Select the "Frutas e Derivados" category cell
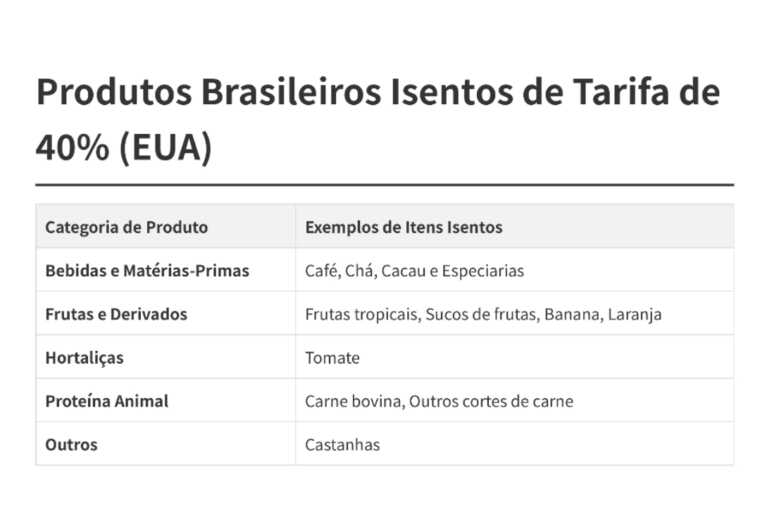 [x=116, y=314]
